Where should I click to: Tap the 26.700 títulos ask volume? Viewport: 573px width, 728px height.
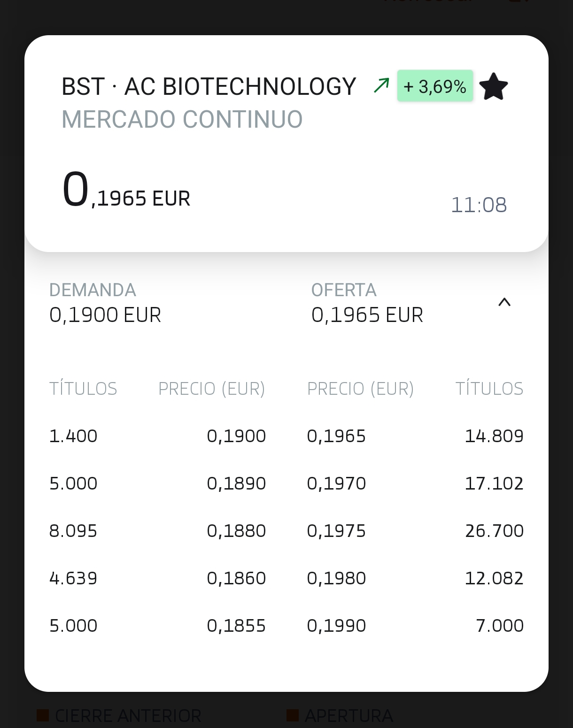tap(494, 531)
